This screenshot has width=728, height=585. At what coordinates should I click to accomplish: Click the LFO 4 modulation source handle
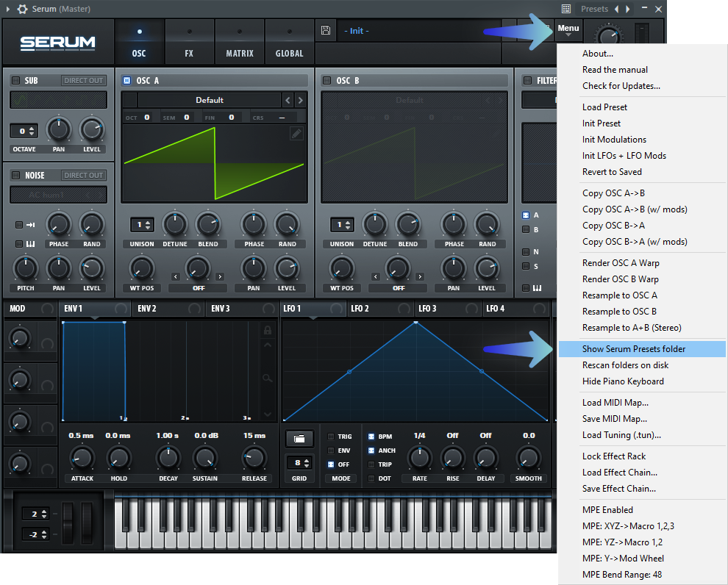pyautogui.click(x=540, y=309)
